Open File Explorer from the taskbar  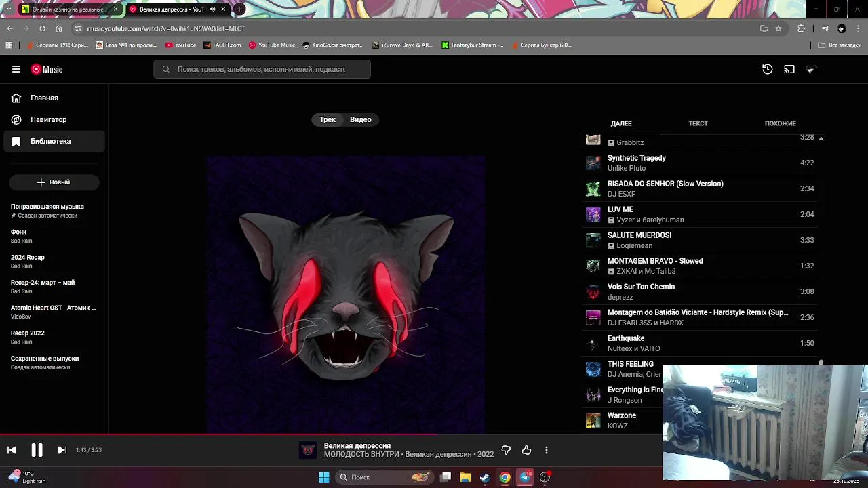[465, 477]
